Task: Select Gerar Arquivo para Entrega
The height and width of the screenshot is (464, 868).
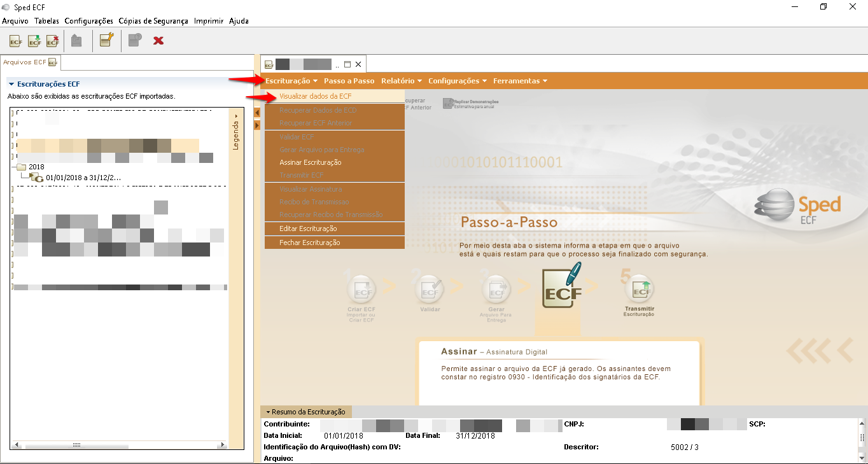Action: click(x=335, y=150)
